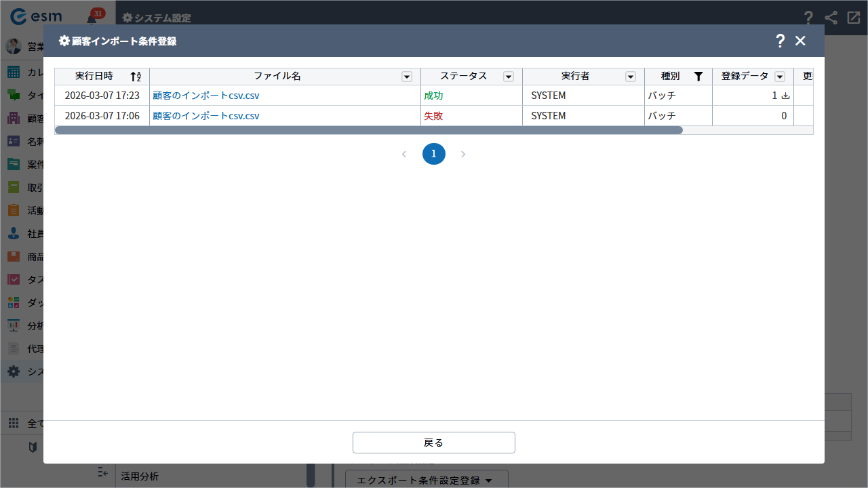Collapse the sidebar with the arrow icon
The width and height of the screenshot is (868, 488).
tap(103, 472)
